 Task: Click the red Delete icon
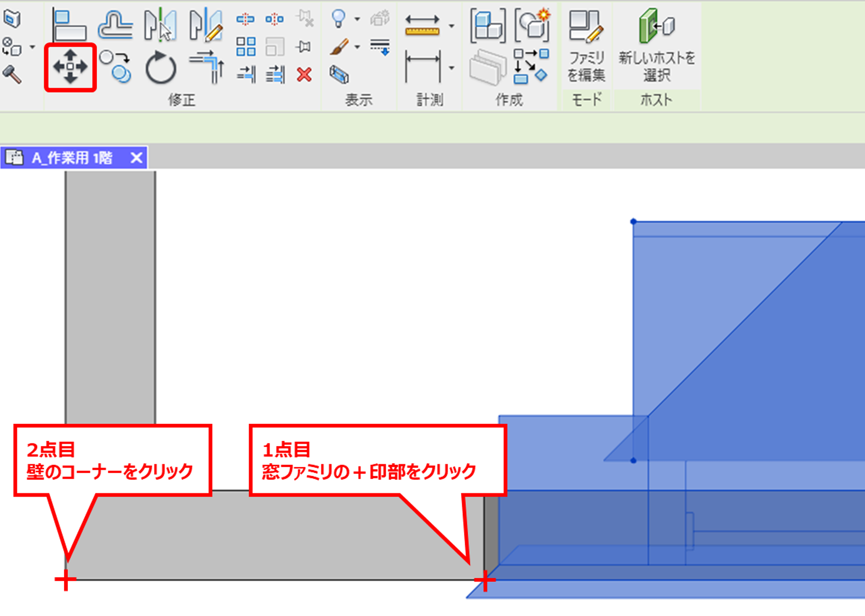tap(304, 74)
